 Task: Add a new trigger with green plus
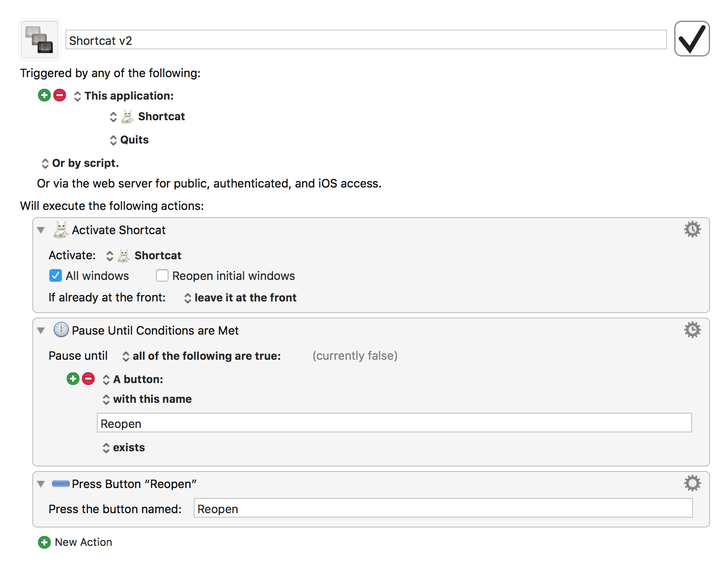click(x=44, y=95)
